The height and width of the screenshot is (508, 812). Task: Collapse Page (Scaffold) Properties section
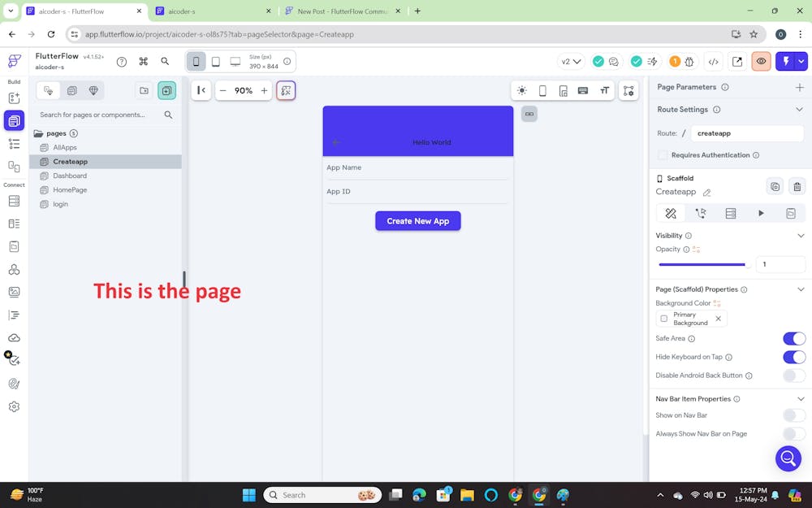click(x=801, y=289)
